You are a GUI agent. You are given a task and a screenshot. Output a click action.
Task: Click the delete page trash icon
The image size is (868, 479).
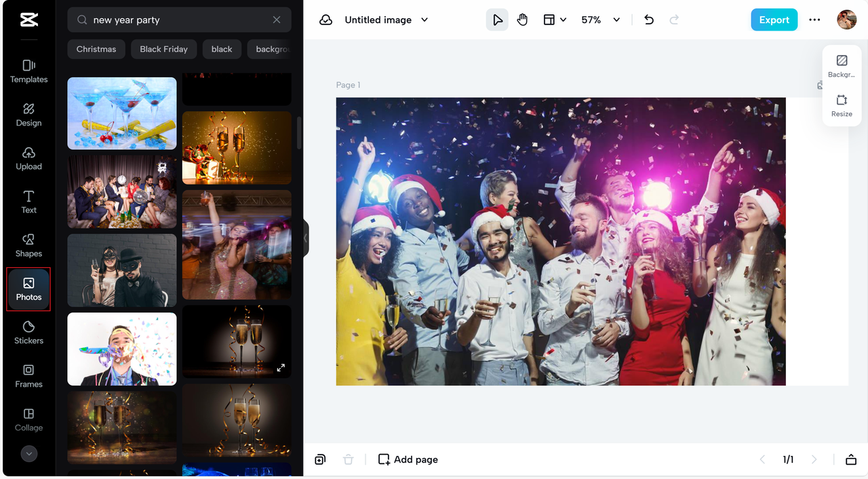click(x=348, y=459)
